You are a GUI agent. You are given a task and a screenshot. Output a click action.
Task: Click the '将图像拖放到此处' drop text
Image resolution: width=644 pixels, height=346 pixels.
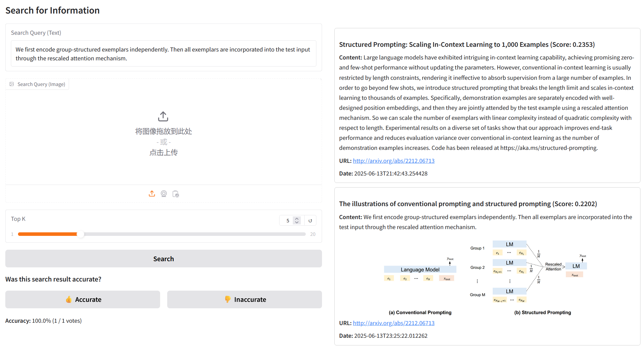click(x=164, y=131)
